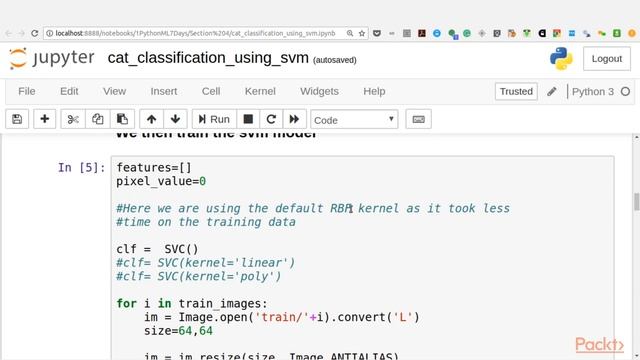
Task: Click the Python 3 kernel name
Action: (x=593, y=91)
